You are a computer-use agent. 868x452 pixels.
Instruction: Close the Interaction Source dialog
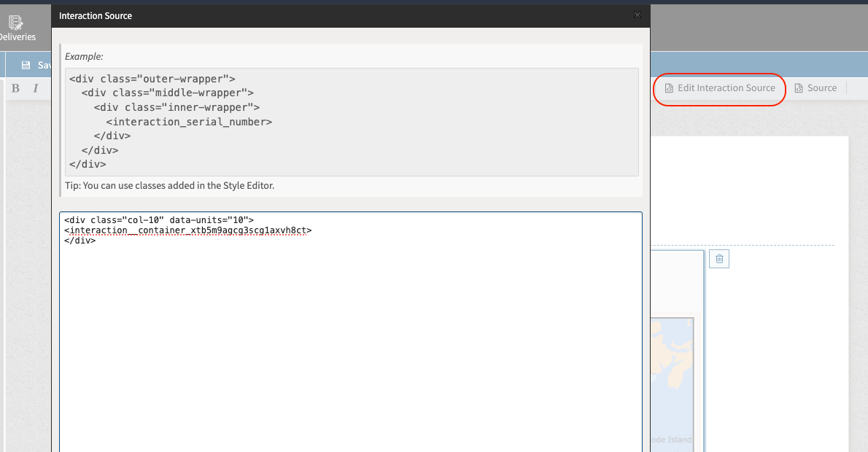637,15
